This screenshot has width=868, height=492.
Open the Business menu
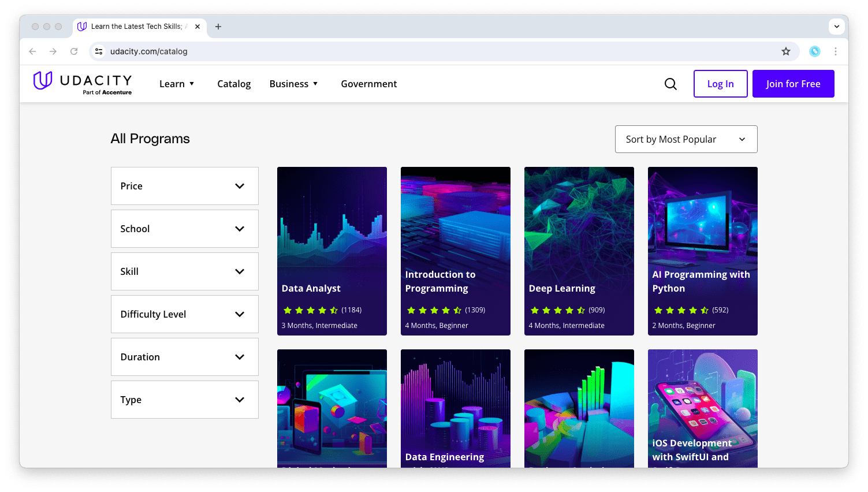[293, 84]
